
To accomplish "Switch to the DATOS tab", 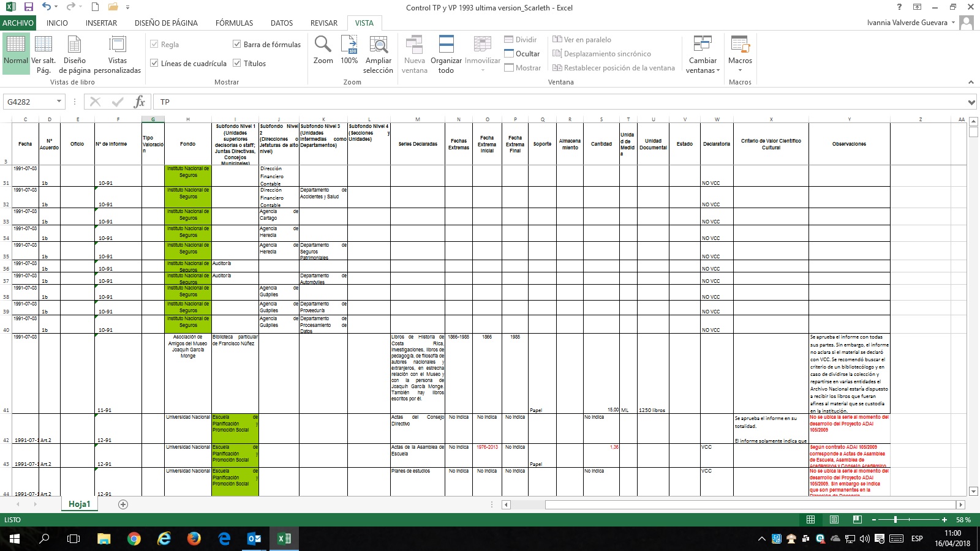I will coord(282,23).
